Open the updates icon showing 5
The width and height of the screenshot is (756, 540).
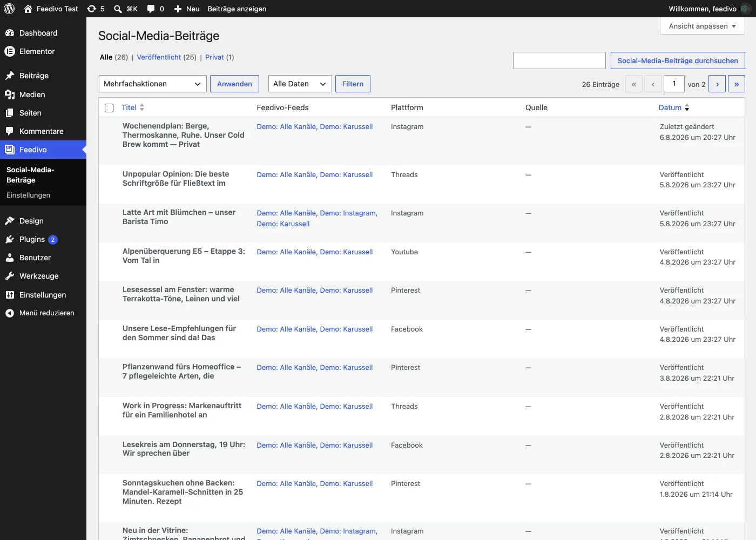92,9
